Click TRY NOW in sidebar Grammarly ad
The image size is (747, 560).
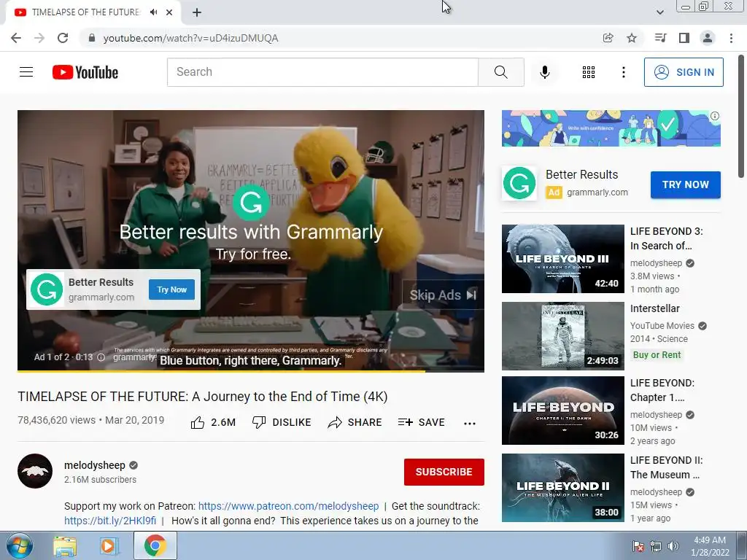(686, 184)
